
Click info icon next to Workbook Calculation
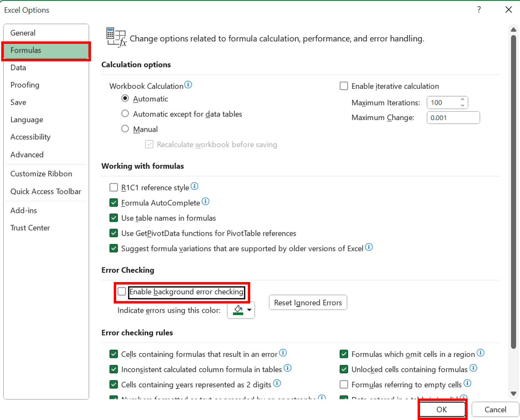pyautogui.click(x=188, y=85)
